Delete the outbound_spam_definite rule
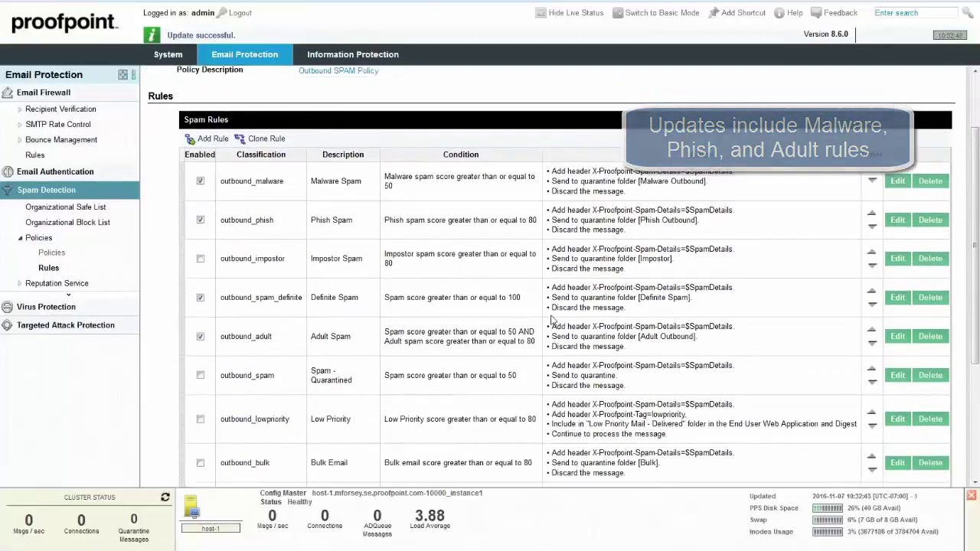980x551 pixels. tap(930, 298)
